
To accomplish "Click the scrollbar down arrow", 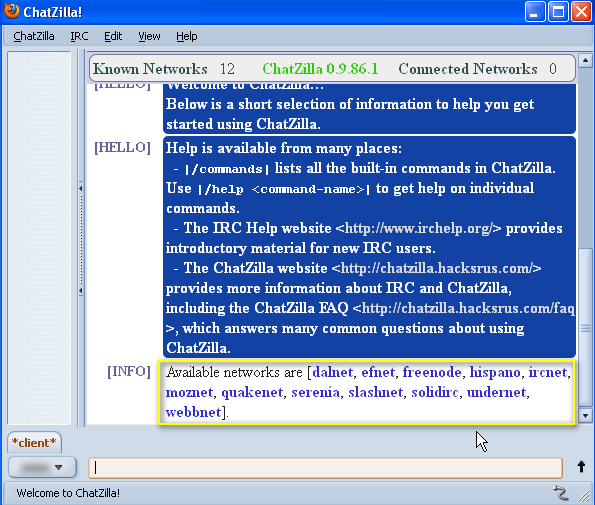I will [x=585, y=415].
